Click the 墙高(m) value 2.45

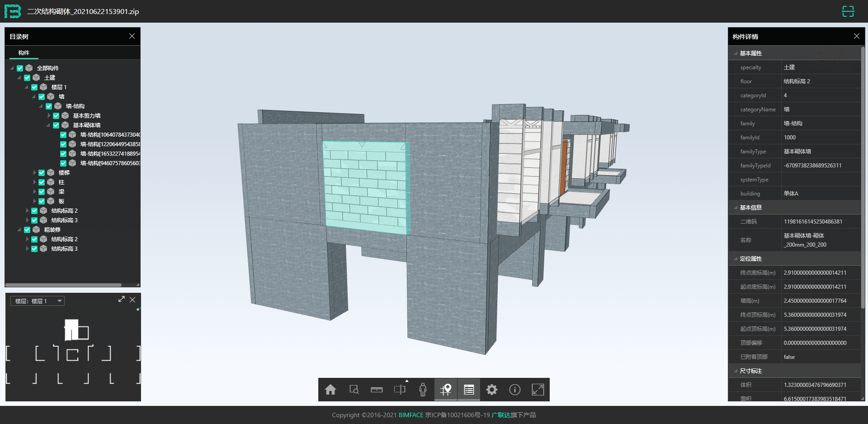tap(815, 301)
